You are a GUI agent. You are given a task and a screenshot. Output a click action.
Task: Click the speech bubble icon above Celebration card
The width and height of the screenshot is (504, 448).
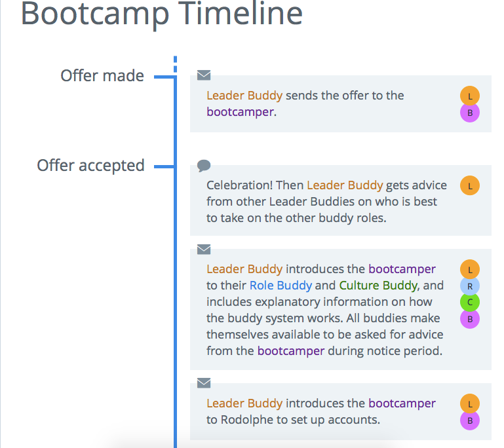point(204,166)
